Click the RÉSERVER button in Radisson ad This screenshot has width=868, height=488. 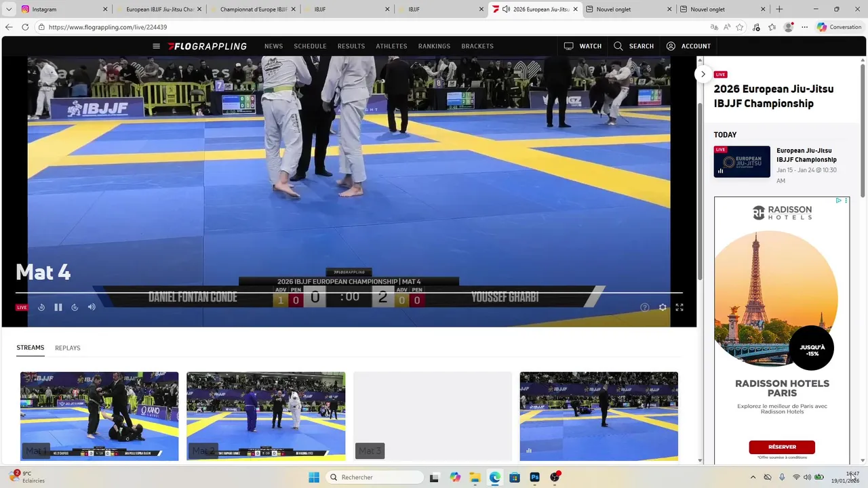pos(782,447)
